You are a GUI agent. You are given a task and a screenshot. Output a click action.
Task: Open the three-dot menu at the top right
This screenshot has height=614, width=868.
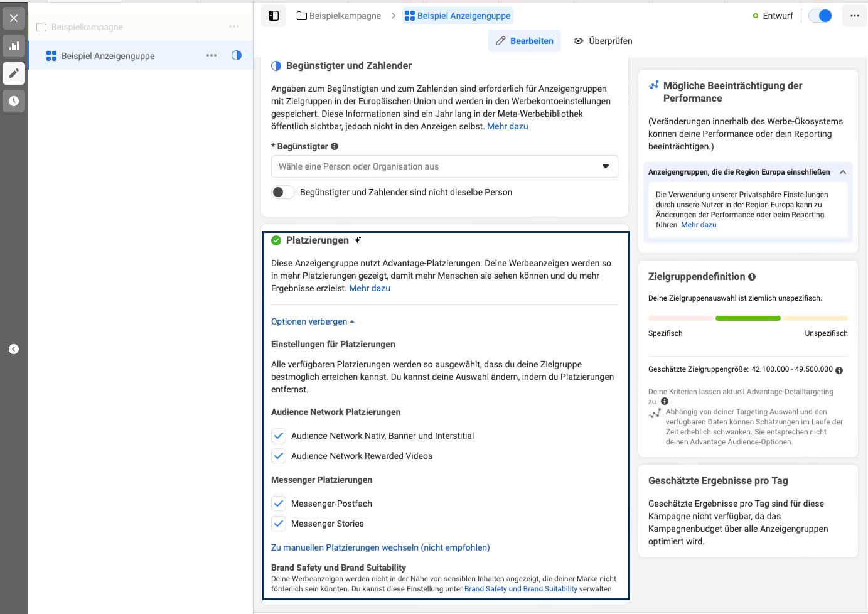tap(854, 15)
